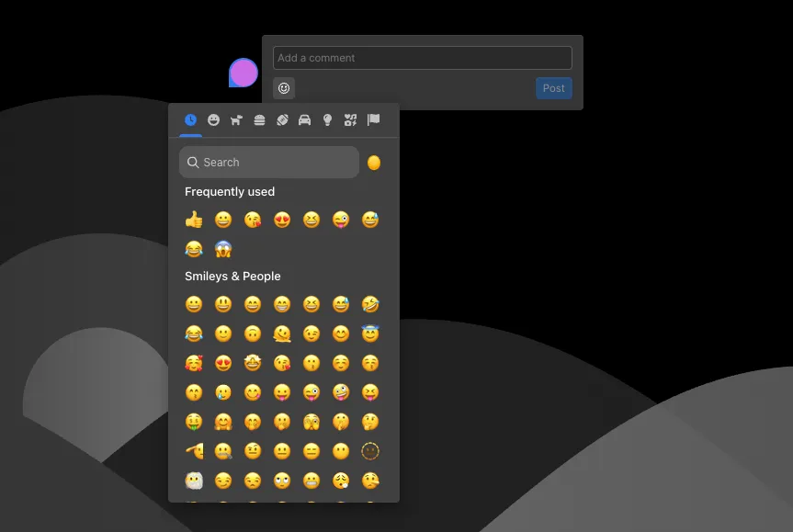
Task: Open the emoji picker button below comment box
Action: [x=284, y=88]
